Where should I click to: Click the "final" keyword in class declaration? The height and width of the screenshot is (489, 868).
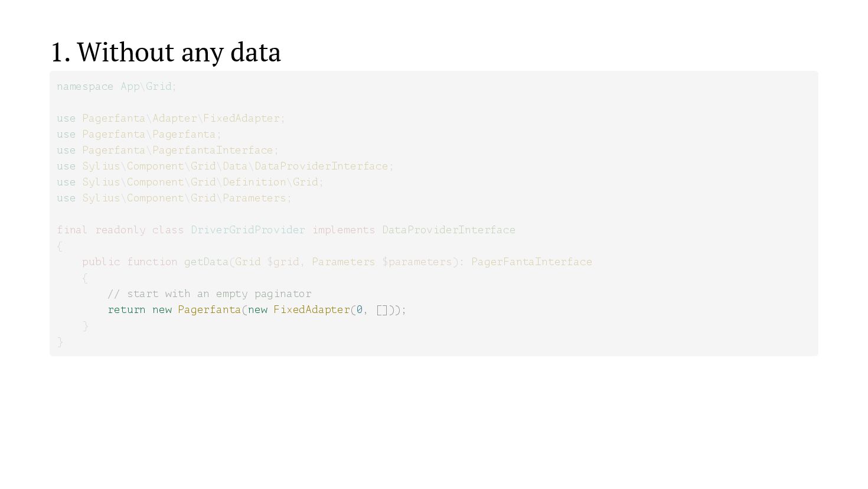tap(72, 230)
